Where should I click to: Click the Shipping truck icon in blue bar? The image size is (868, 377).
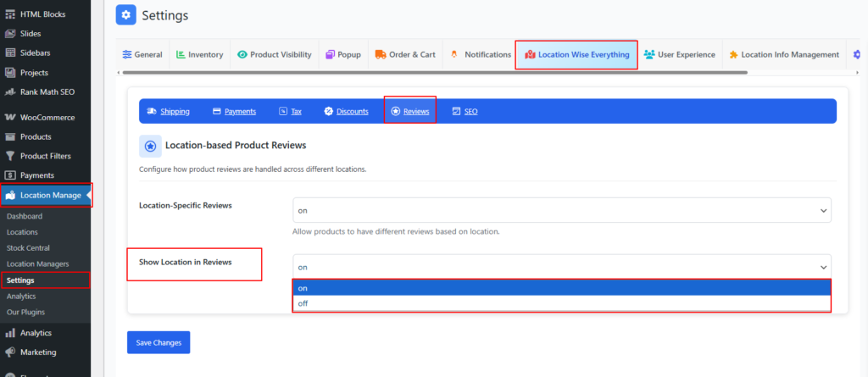[x=153, y=111]
